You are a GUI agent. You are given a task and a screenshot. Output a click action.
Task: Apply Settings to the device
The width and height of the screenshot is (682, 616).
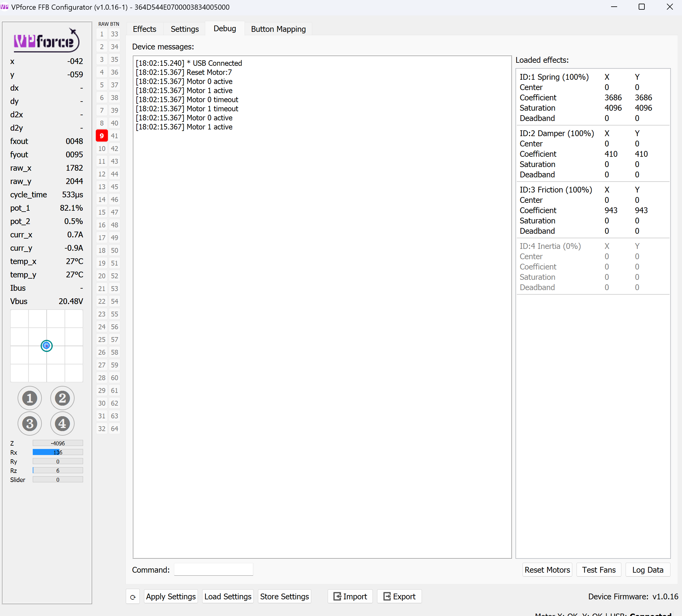tap(171, 596)
